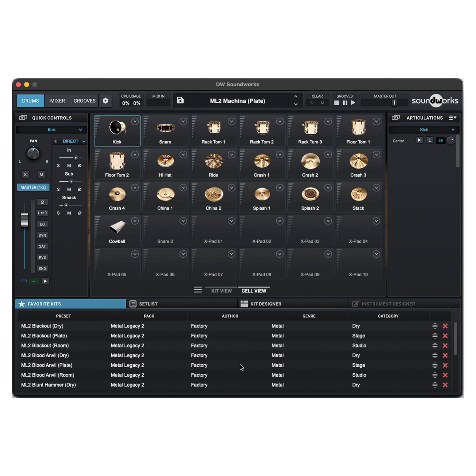This screenshot has width=476, height=476.
Task: Stop groove playback with the stop icon
Action: 336,103
